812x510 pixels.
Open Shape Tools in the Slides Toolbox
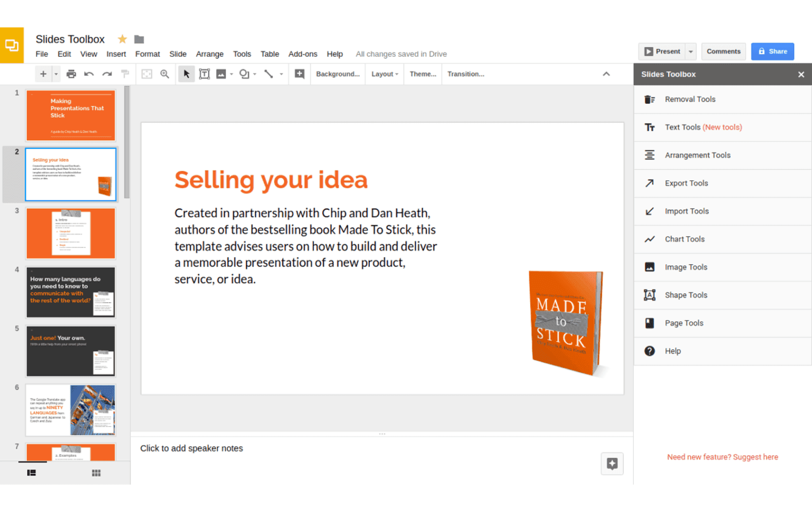click(x=686, y=295)
